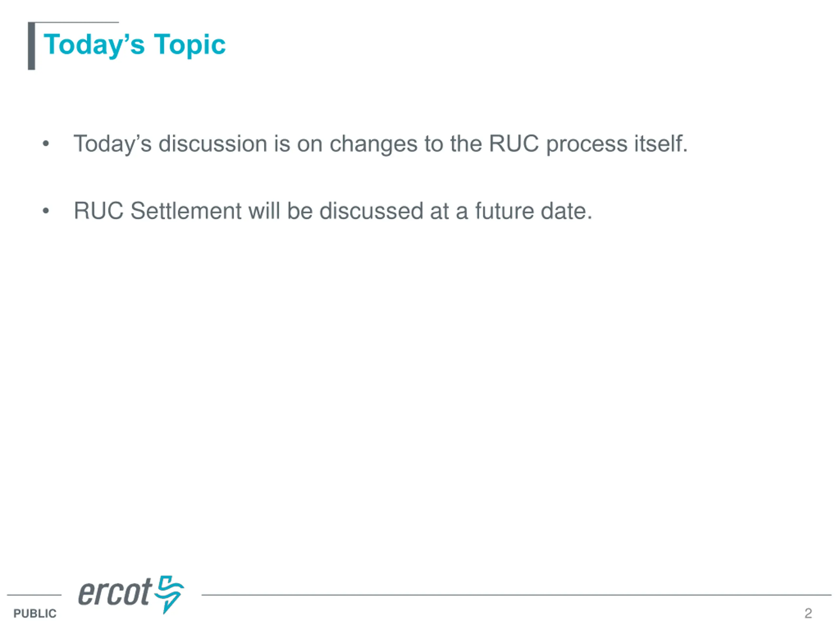
Task: Click the short footer line above PUBLIC
Action: point(34,595)
